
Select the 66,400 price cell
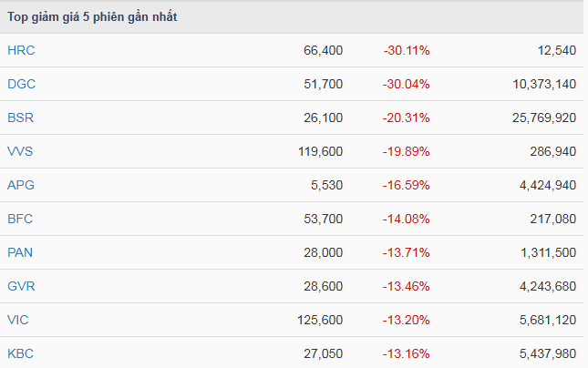[323, 50]
